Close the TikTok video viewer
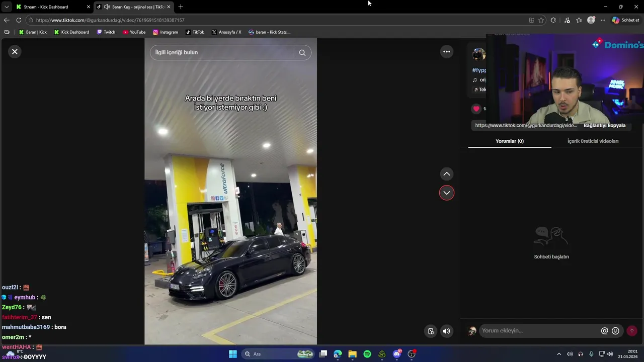The height and width of the screenshot is (362, 644). click(15, 51)
